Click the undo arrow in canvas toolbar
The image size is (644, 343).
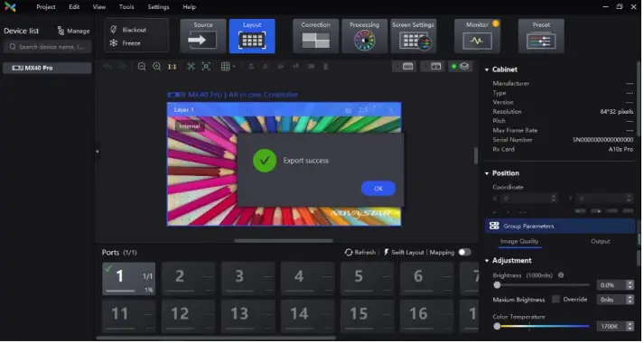(x=107, y=67)
